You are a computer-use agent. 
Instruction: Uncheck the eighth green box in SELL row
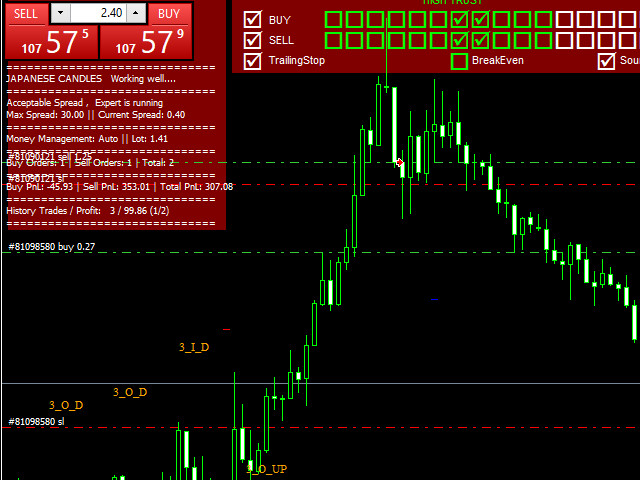click(480, 40)
